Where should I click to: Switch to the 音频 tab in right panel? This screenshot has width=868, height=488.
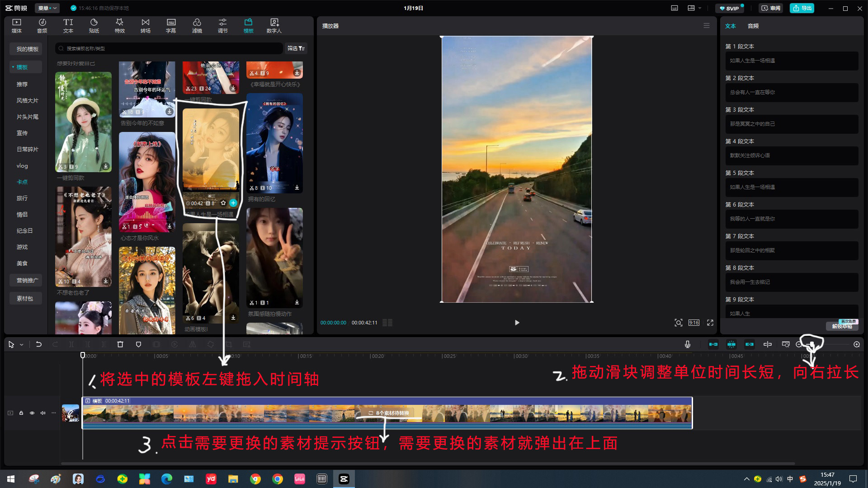tap(753, 26)
